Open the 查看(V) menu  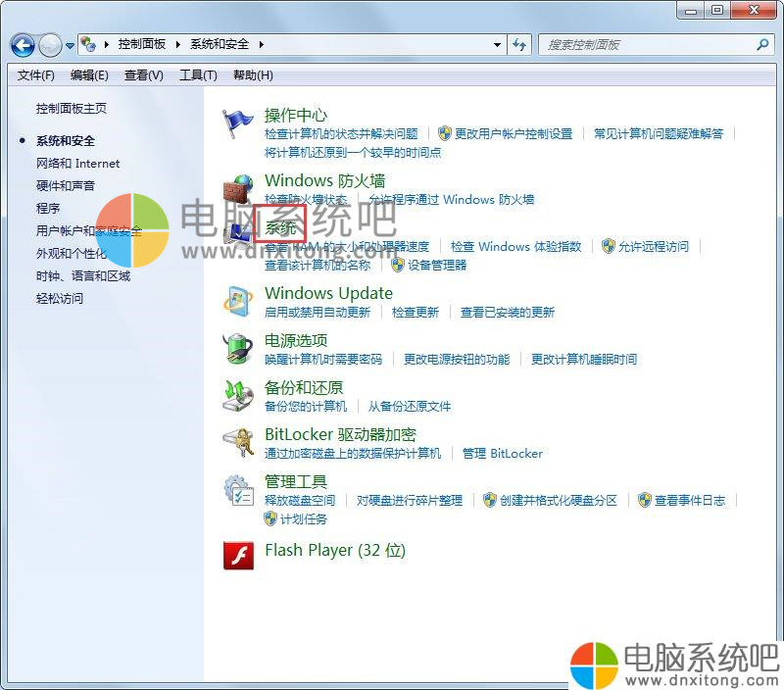tap(143, 75)
